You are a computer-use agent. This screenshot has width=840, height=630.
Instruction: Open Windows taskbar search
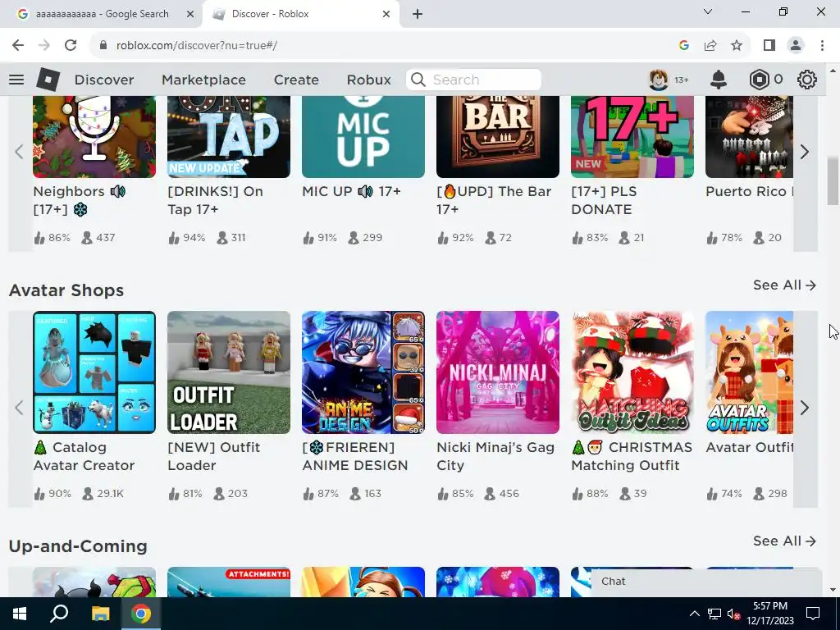(59, 614)
